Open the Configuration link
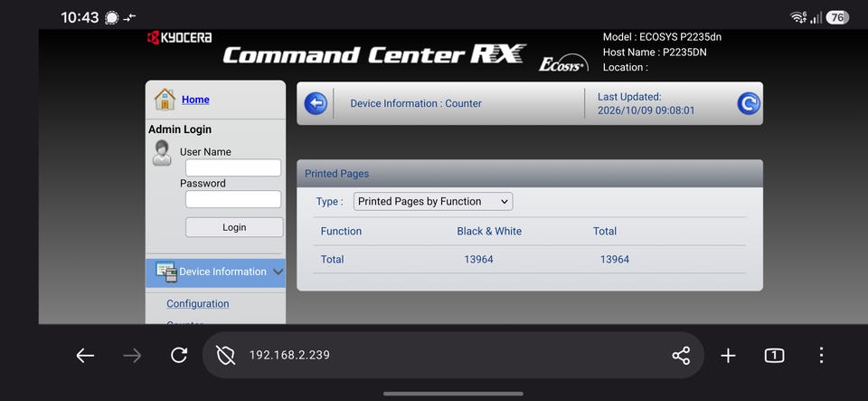The image size is (868, 401). point(198,303)
